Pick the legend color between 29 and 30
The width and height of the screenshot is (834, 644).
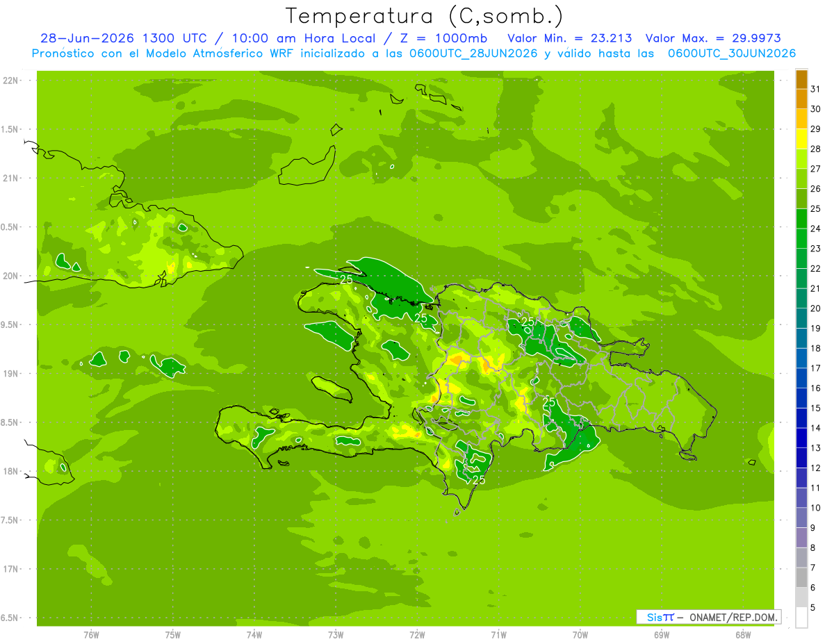(x=801, y=119)
